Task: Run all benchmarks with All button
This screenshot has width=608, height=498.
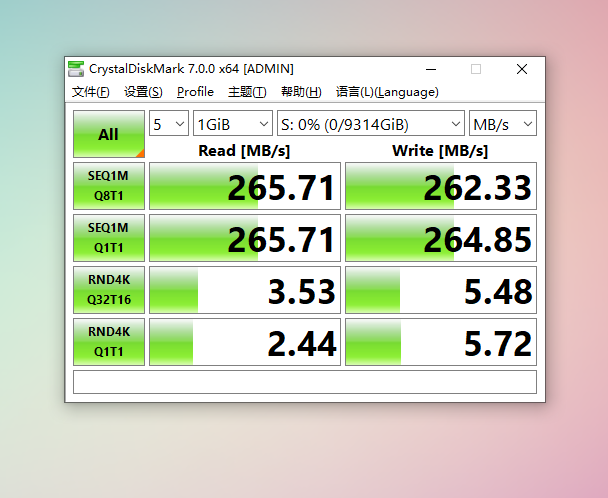Action: [109, 134]
